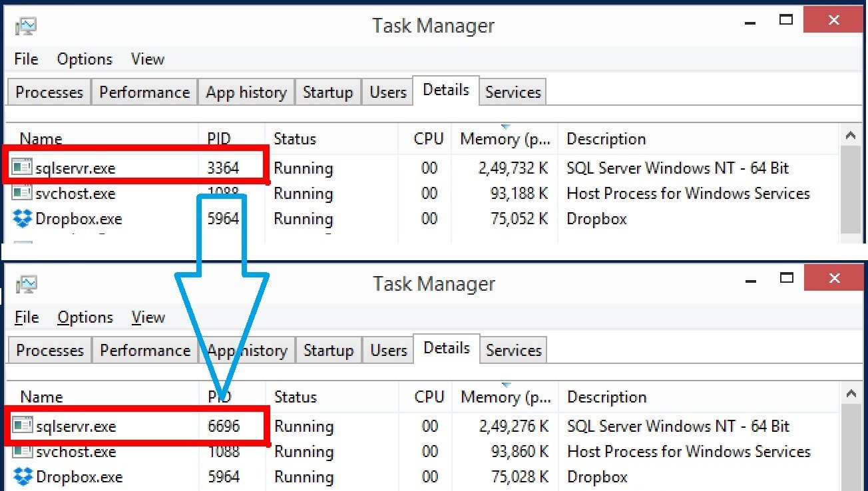The width and height of the screenshot is (868, 491).
Task: Select PID 3364 cell
Action: coord(223,168)
